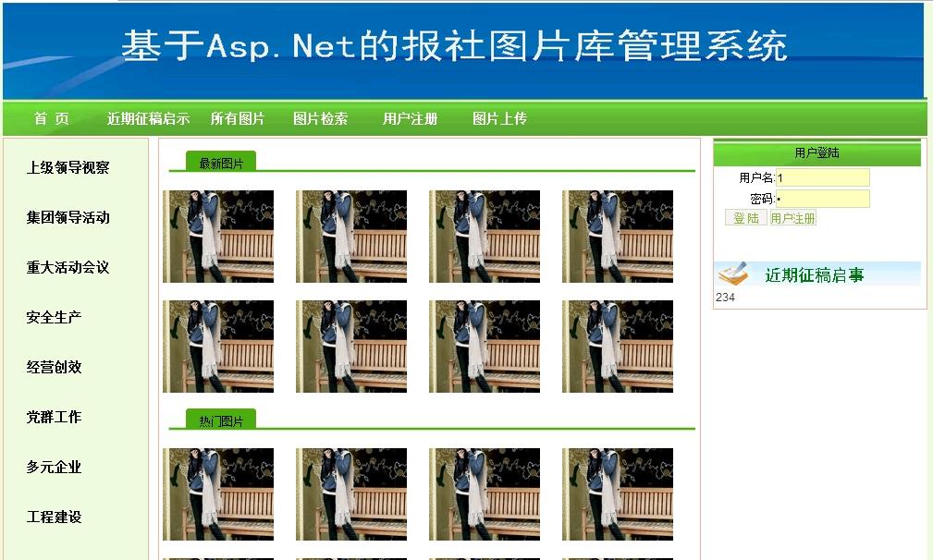Open second thumbnail in 最新图片 top row
The width and height of the screenshot is (933, 560).
tap(351, 237)
